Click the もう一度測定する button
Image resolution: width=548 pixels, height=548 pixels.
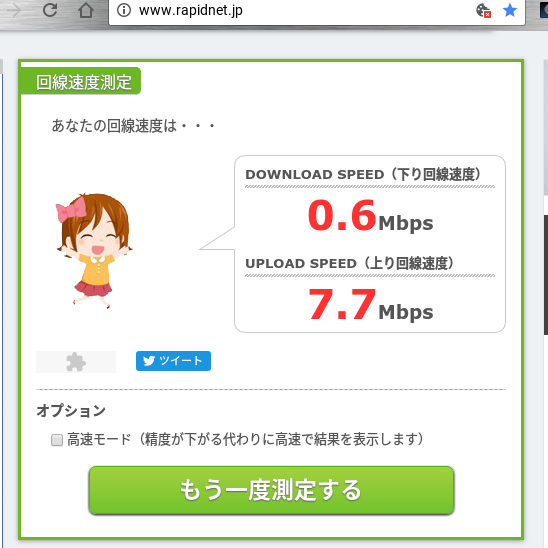pyautogui.click(x=272, y=490)
